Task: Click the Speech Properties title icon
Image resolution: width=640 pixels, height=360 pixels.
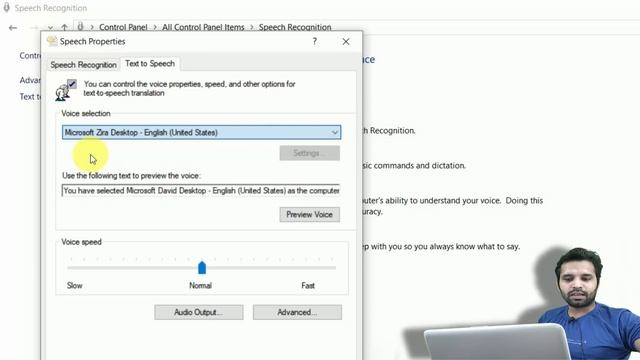Action: 52,41
